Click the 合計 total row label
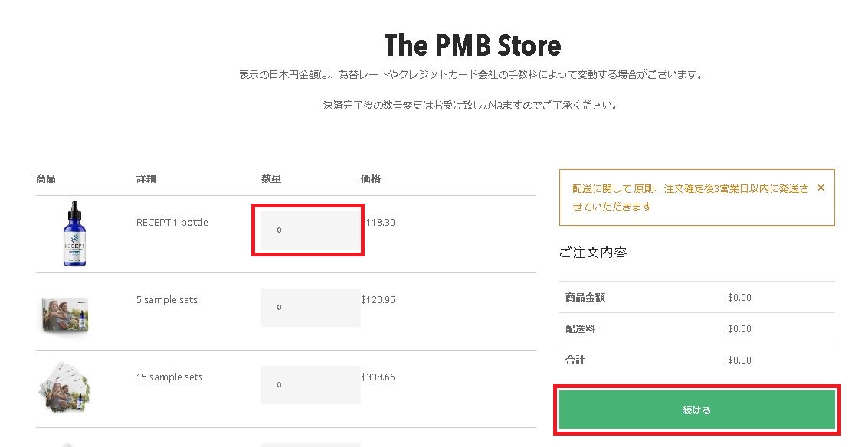 (x=575, y=360)
